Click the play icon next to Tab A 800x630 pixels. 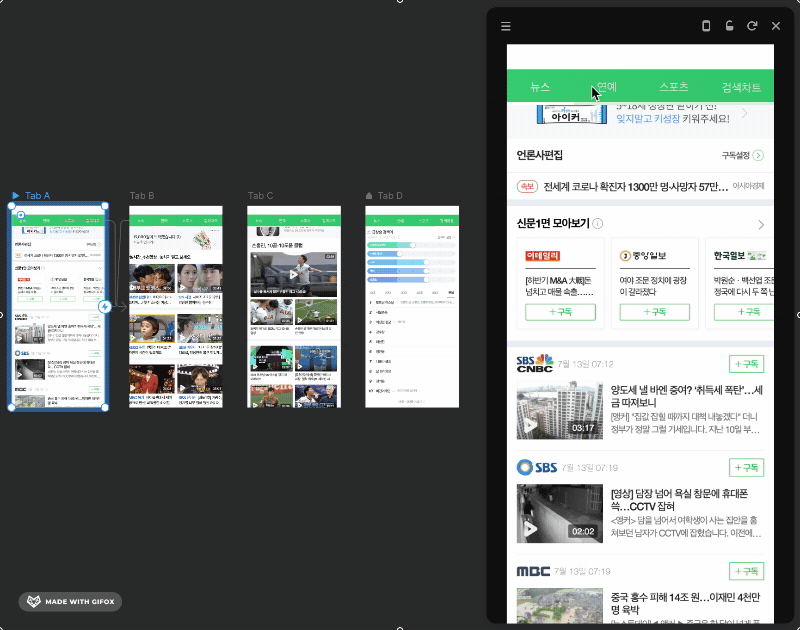click(15, 195)
